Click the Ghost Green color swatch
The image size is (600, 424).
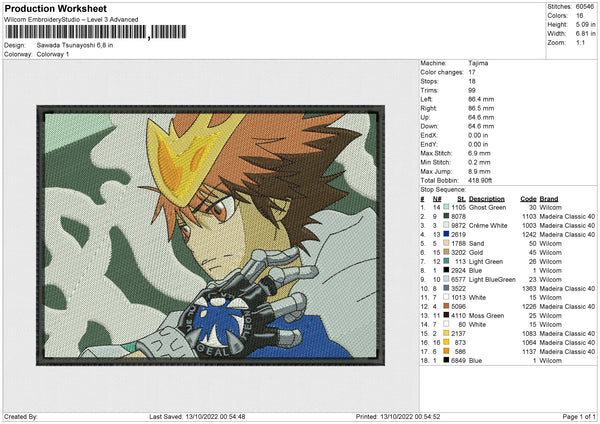(446, 207)
